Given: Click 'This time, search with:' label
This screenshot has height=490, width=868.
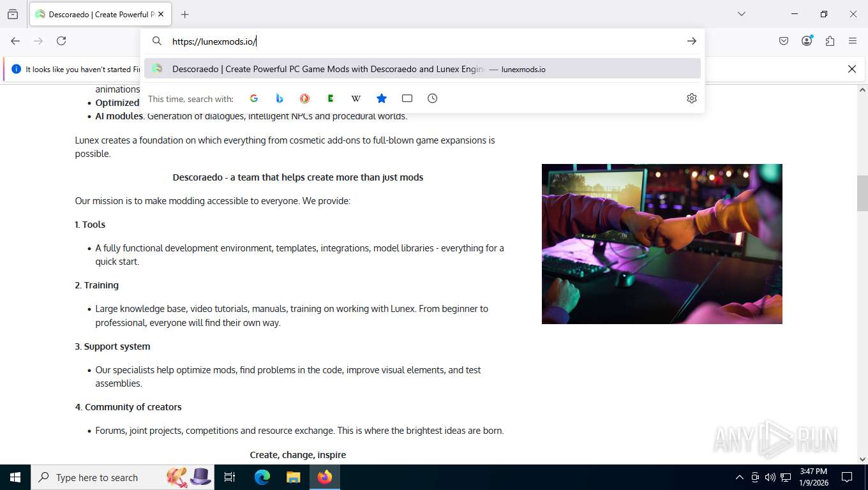Looking at the screenshot, I should pos(191,99).
